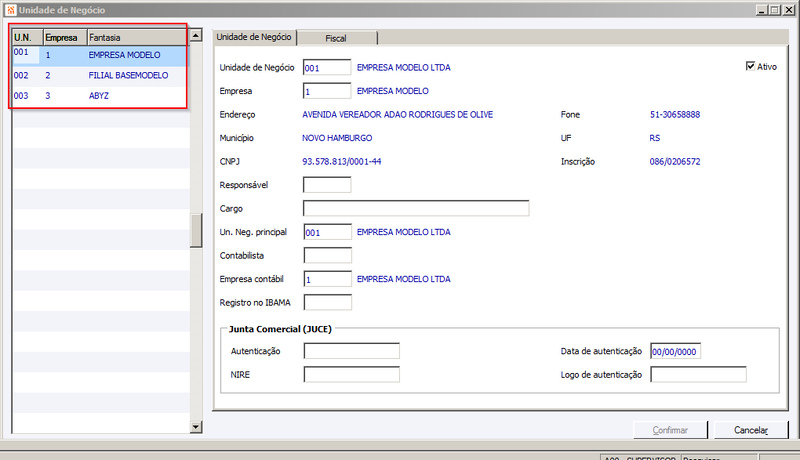Click the Registro no IBAMA field

(328, 302)
